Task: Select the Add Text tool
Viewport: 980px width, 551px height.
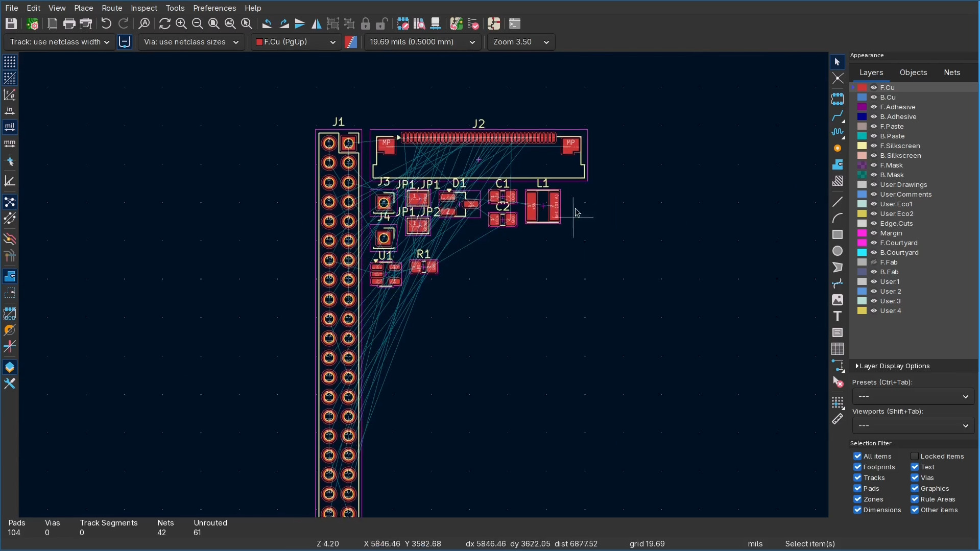Action: pyautogui.click(x=838, y=316)
